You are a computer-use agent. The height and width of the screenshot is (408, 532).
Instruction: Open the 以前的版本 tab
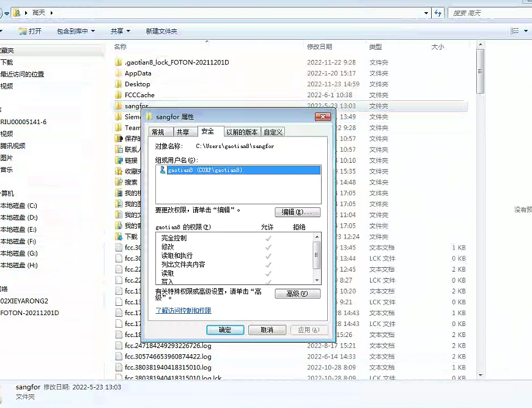(243, 132)
